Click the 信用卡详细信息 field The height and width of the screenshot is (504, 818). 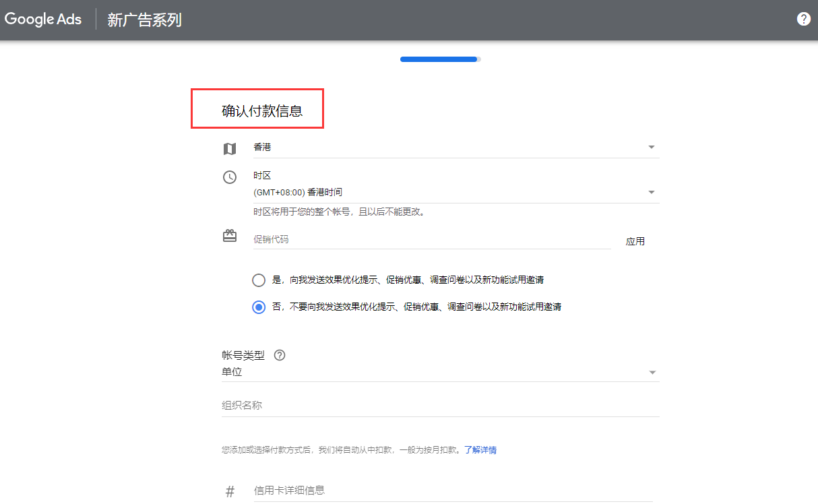(451, 491)
